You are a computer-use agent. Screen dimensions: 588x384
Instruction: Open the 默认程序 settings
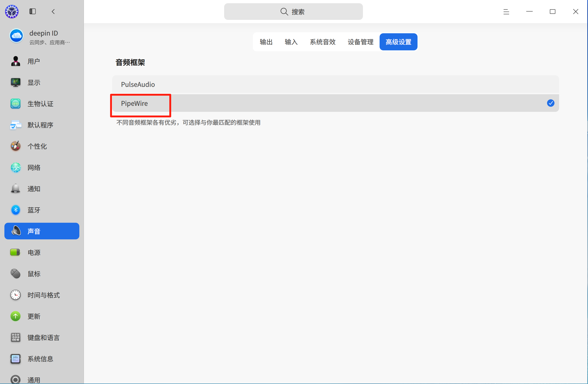42,125
